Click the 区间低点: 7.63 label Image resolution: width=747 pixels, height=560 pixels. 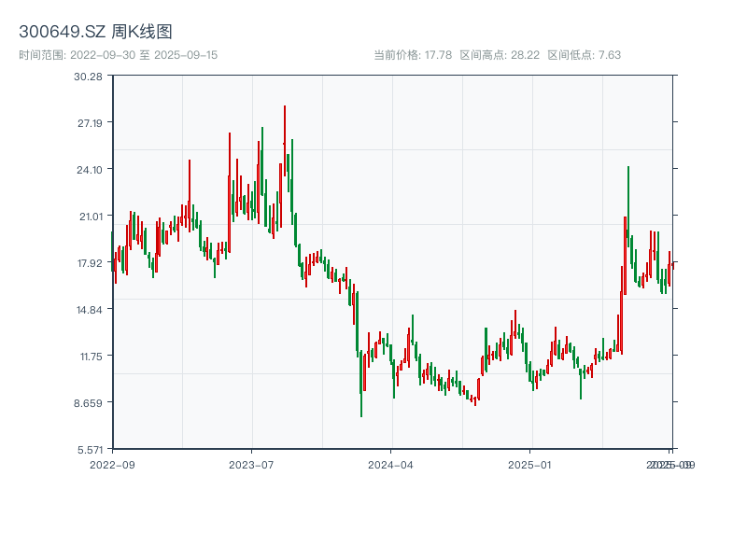tap(585, 55)
